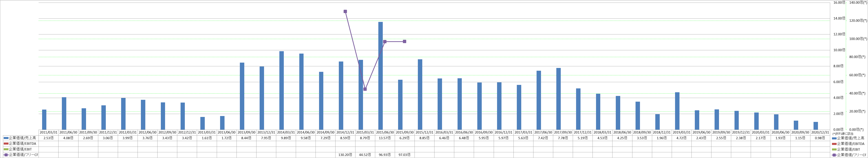This screenshot has height=158, width=868.
Task: Click the 3.99倍 table cell
Action: click(x=128, y=138)
